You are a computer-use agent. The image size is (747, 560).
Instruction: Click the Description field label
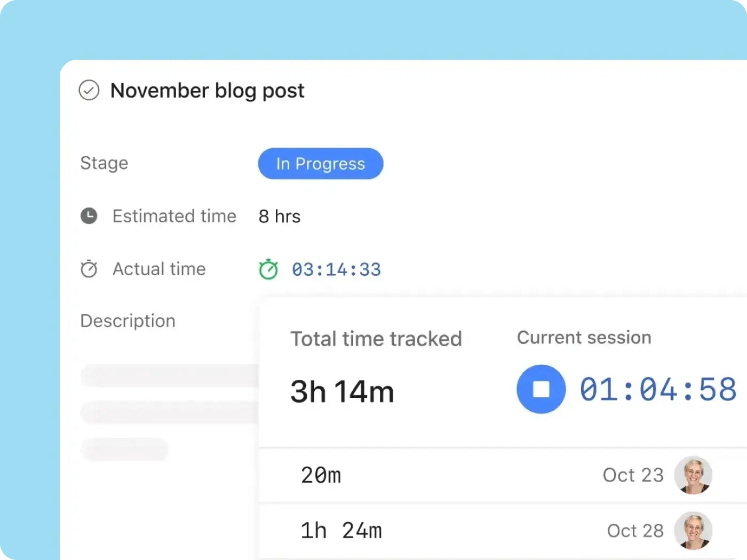(x=128, y=321)
